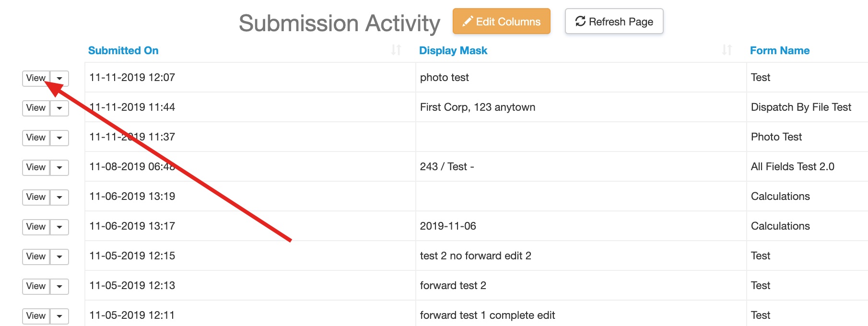
Task: Sort by Form Name column header
Action: (780, 50)
